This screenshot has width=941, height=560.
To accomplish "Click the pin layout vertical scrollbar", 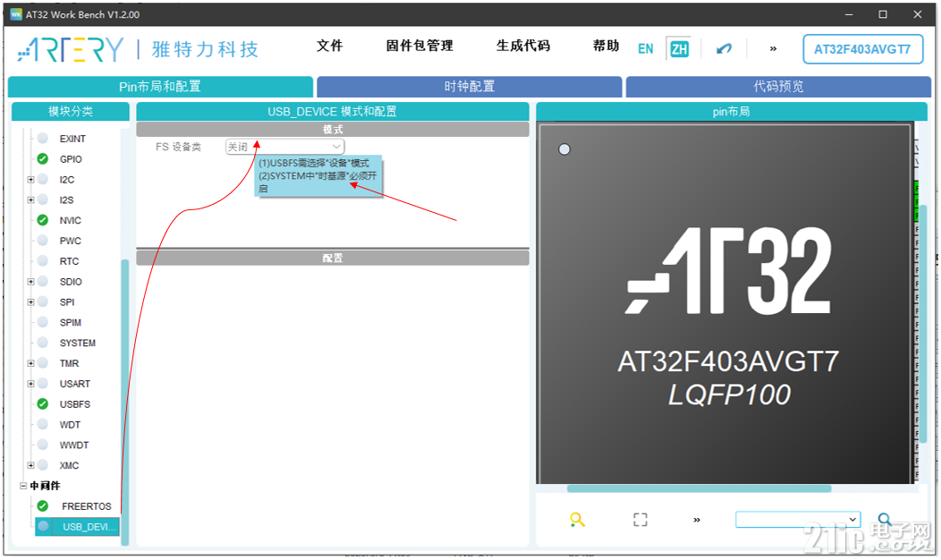I will click(923, 324).
